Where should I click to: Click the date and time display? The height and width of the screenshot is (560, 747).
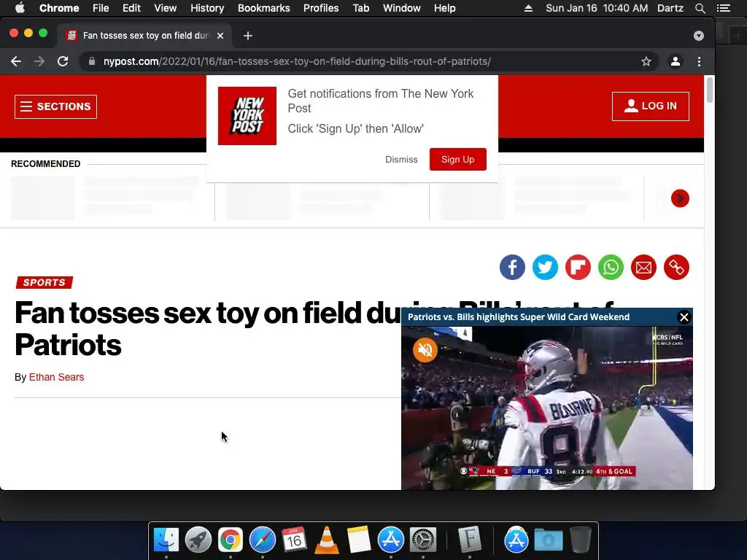(x=597, y=8)
